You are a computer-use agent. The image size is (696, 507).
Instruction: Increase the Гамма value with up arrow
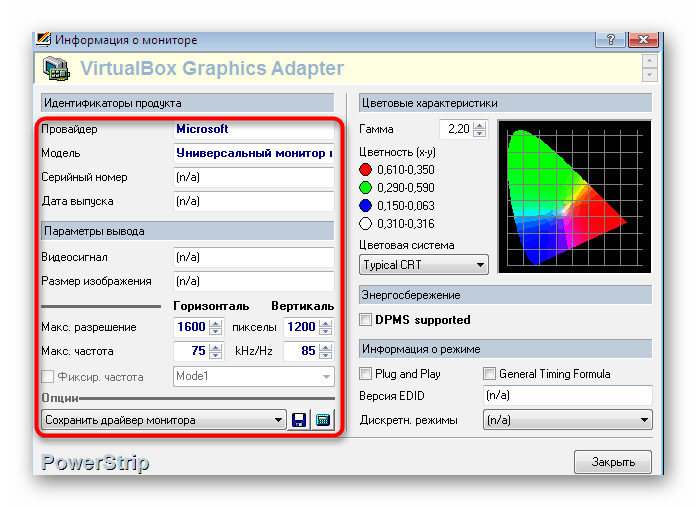click(479, 125)
